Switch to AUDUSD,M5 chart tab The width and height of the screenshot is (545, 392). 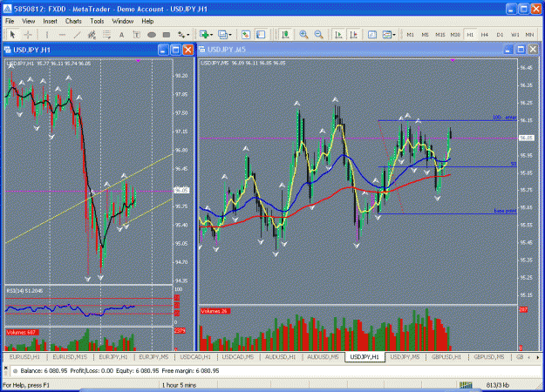323,357
